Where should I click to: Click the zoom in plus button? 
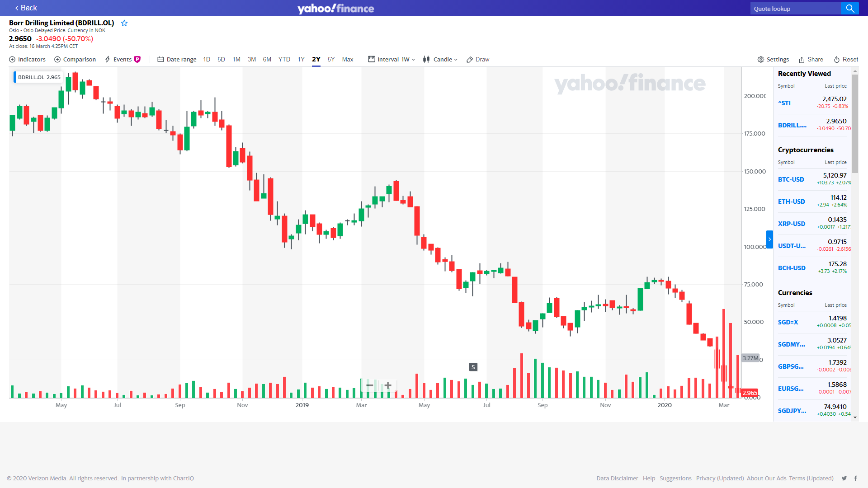pyautogui.click(x=387, y=385)
